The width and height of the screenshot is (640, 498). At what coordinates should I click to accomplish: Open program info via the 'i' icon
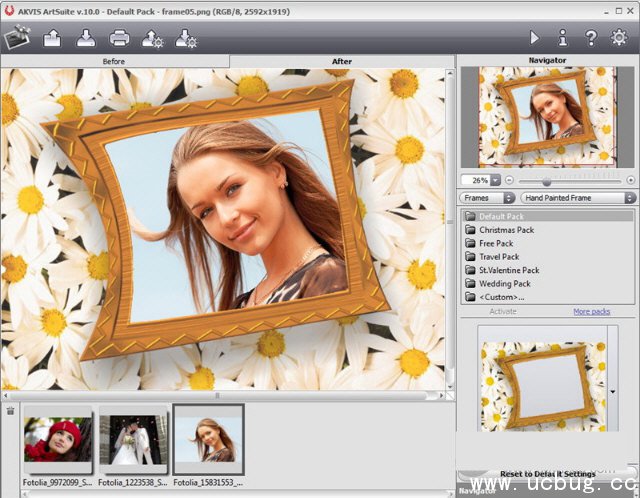(x=562, y=38)
